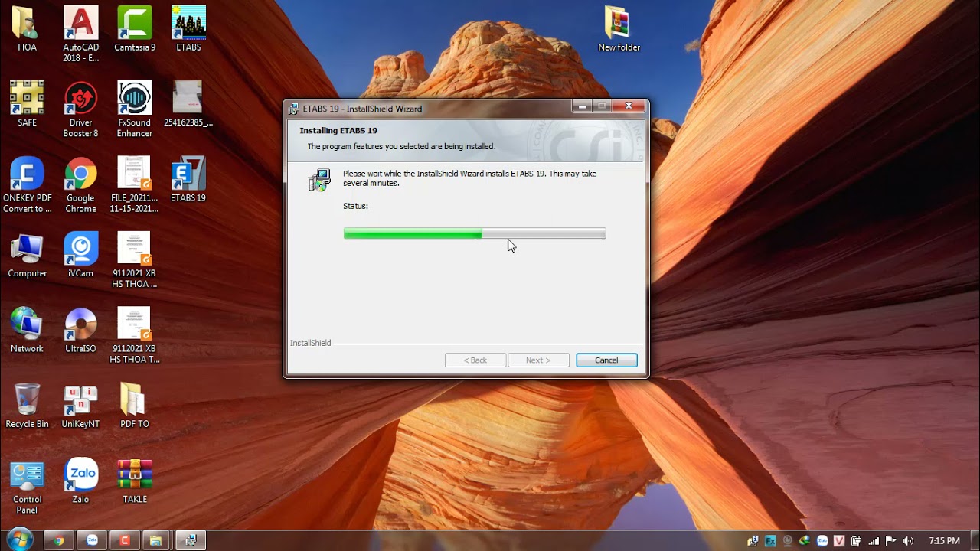The width and height of the screenshot is (980, 551).
Task: Select 9112021 XB HS THOA document beside iVCam
Action: (x=135, y=260)
